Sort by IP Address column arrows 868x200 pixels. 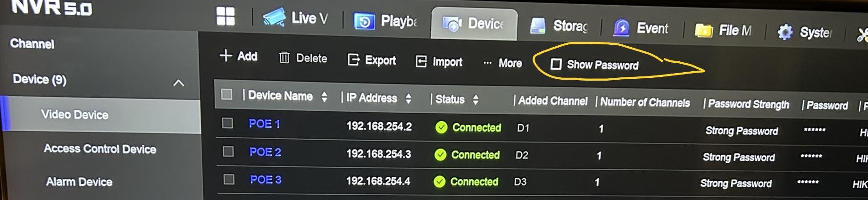409,99
